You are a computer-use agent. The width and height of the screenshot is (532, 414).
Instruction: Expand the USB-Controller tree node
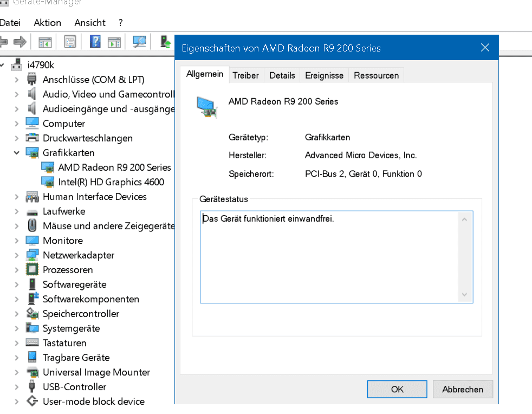(17, 387)
